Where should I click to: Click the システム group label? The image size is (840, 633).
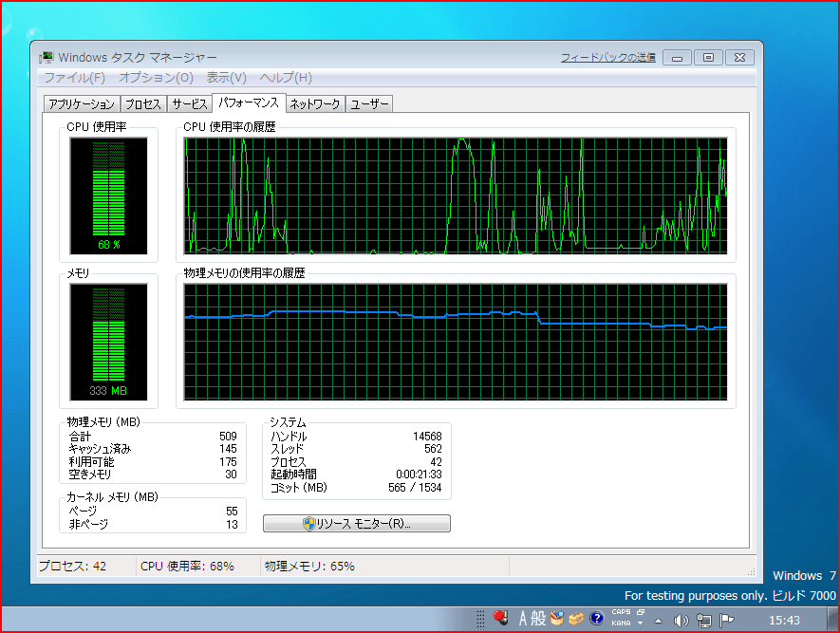pos(288,422)
